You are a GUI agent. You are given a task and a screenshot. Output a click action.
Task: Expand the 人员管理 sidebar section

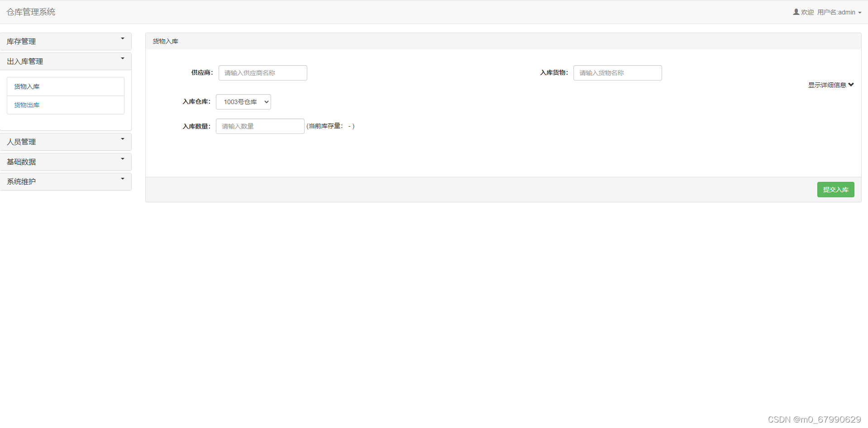[x=66, y=142]
